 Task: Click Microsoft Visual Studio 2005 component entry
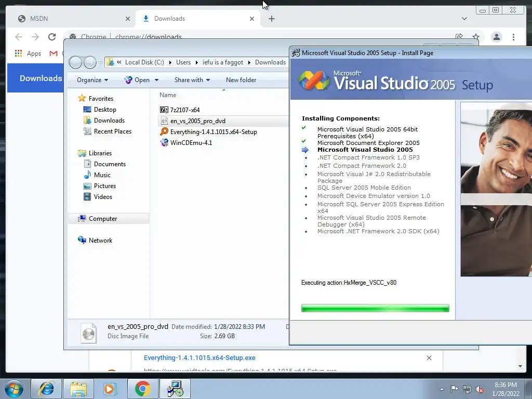(365, 150)
